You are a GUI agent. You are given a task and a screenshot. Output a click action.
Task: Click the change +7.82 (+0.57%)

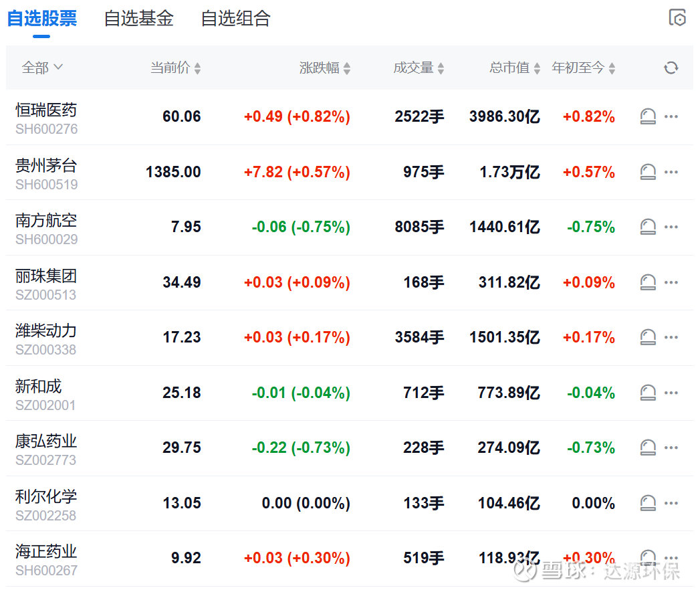pos(297,172)
